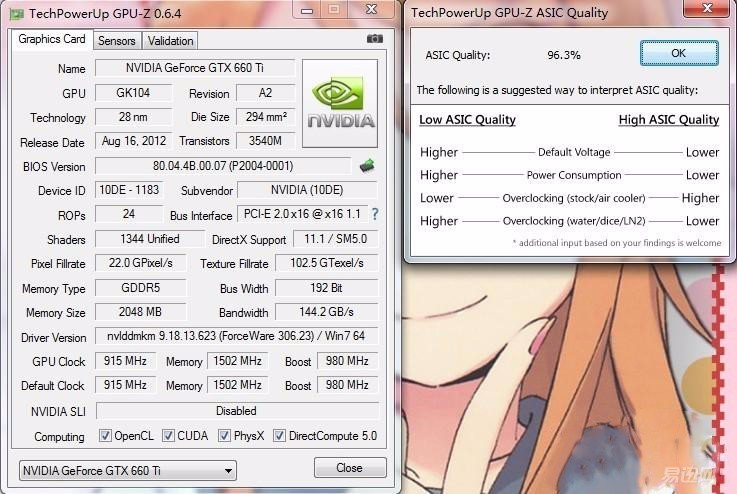Toggle the OpenCL checkbox
Image resolution: width=737 pixels, height=494 pixels.
(x=105, y=436)
